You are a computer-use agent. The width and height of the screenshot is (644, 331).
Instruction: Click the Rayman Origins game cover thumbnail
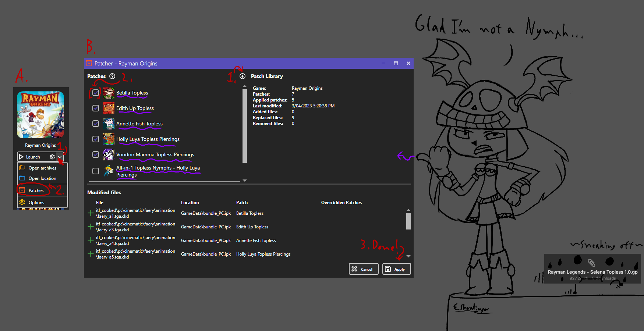pyautogui.click(x=40, y=115)
